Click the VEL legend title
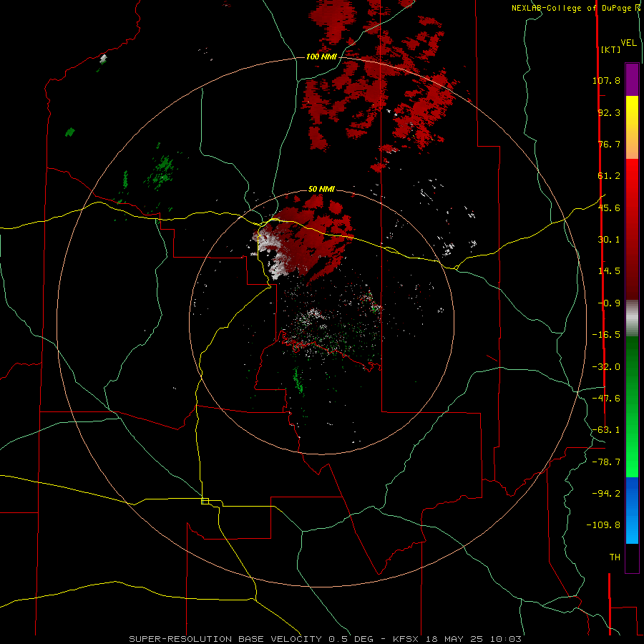Image resolution: width=644 pixels, height=644 pixels. 628,43
